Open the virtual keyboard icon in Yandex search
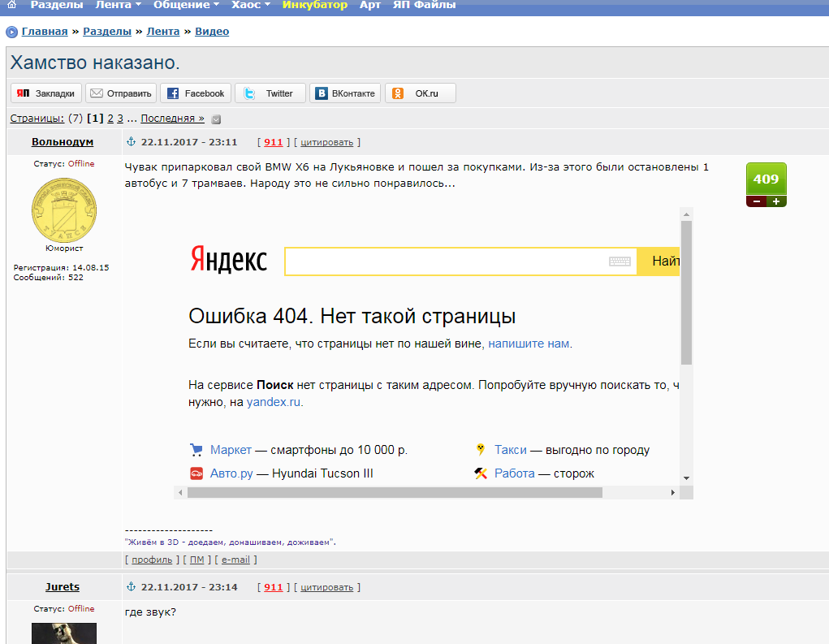 [620, 261]
